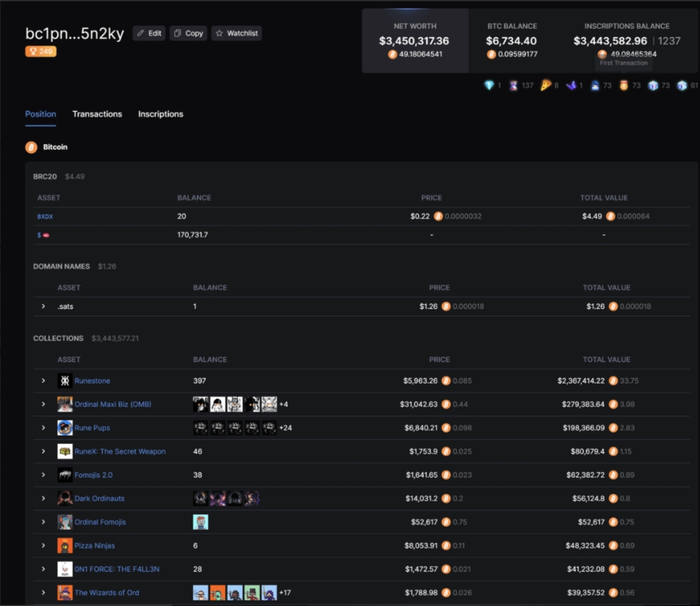This screenshot has width=700, height=606.
Task: Expand the .sats domain names row
Action: pyautogui.click(x=43, y=306)
